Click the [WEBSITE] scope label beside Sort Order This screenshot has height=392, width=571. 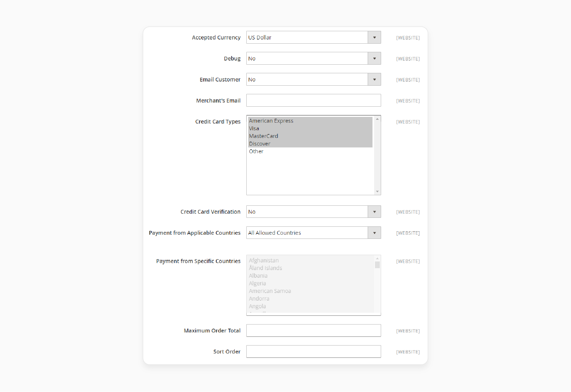point(408,352)
